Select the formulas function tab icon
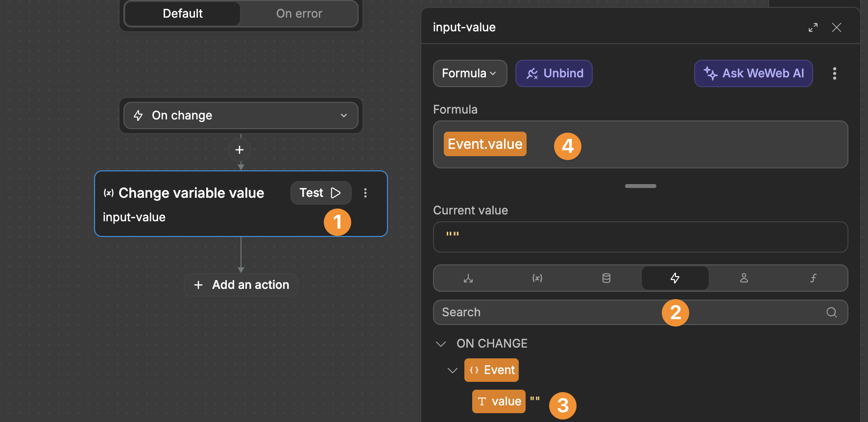868x422 pixels. coord(813,278)
